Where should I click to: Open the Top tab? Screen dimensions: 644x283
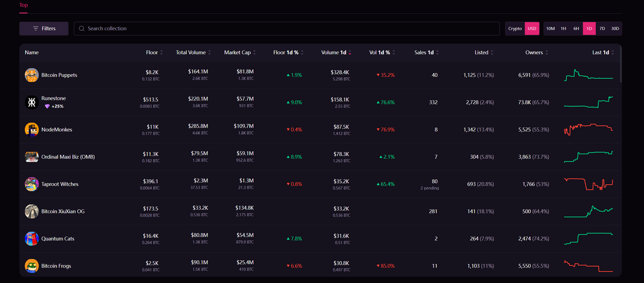pos(24,5)
